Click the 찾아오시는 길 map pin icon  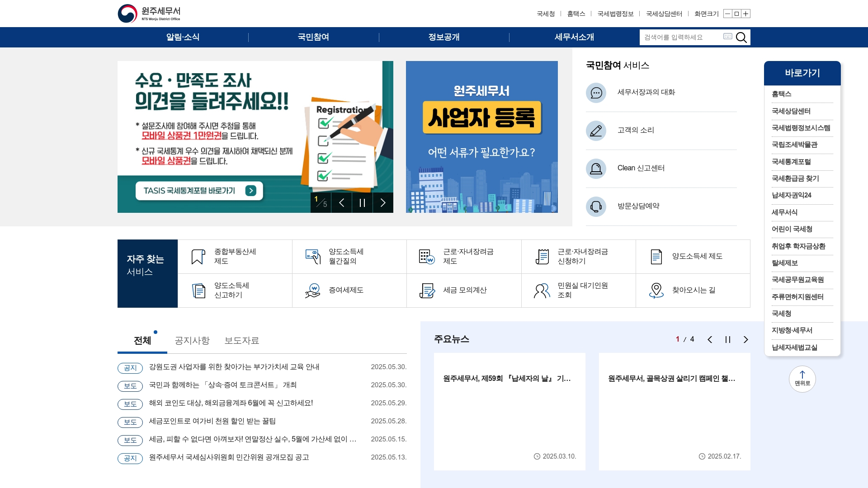coord(656,291)
